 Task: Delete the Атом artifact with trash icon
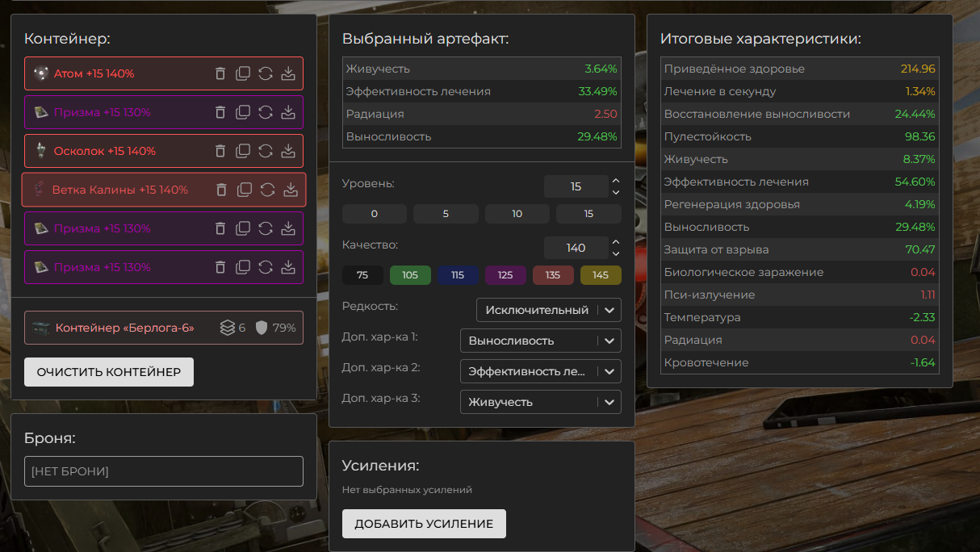(220, 73)
